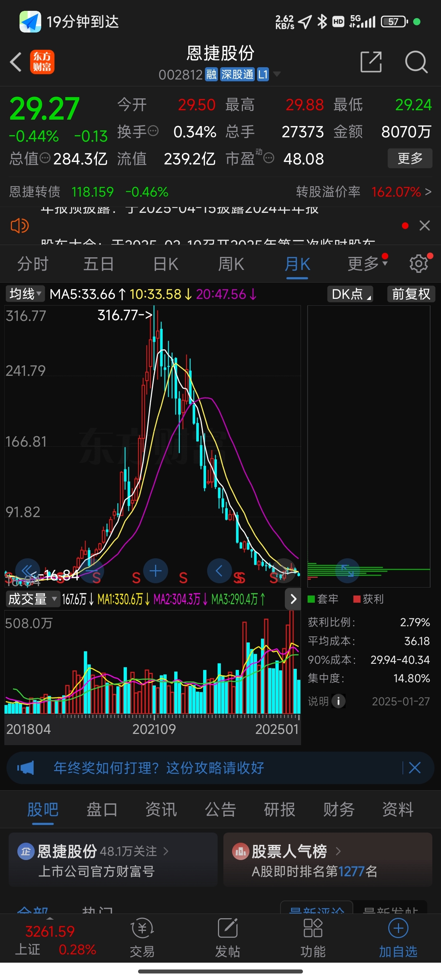Open the 资料 tab
The image size is (441, 980).
click(398, 809)
